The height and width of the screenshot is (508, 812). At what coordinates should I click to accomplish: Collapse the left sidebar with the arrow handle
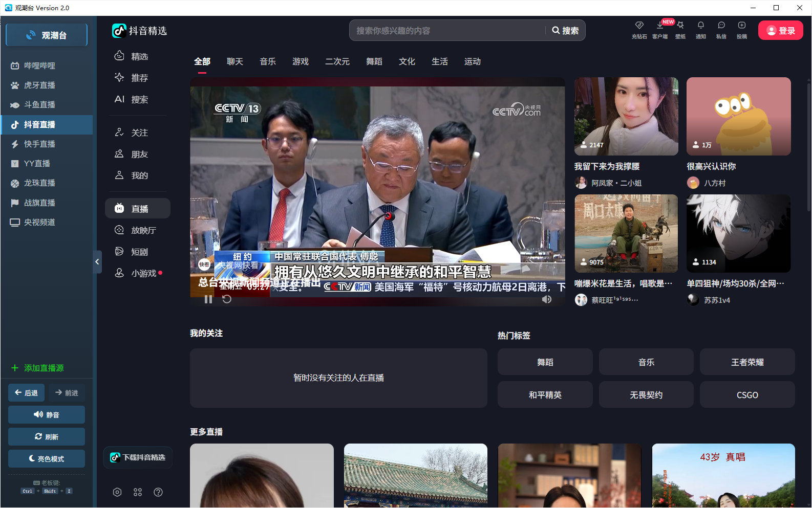pyautogui.click(x=97, y=262)
